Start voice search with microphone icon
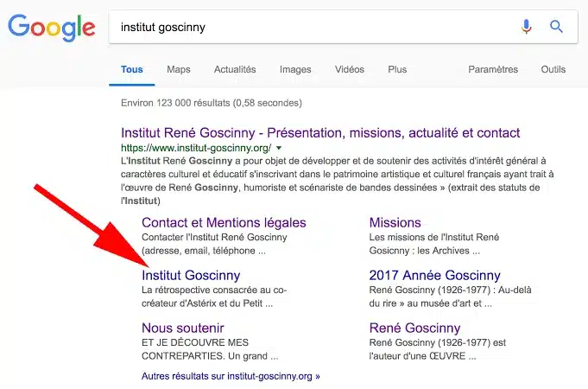Screen dimensions: 588x389 (x=526, y=27)
